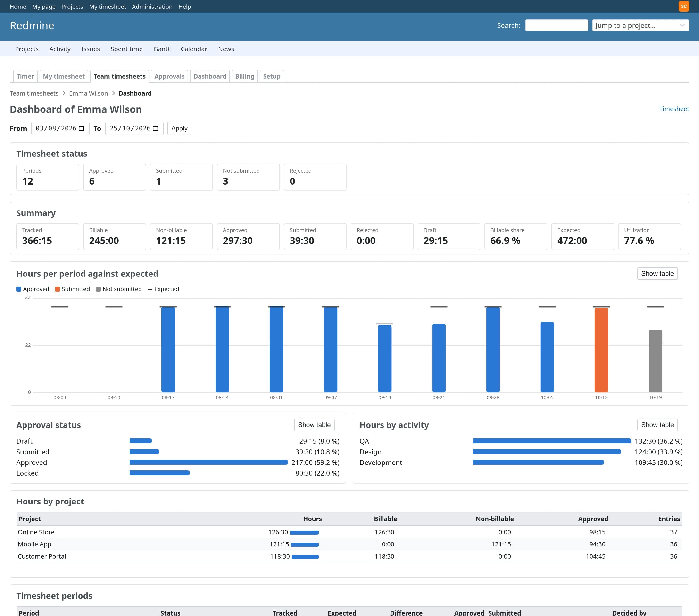Image resolution: width=699 pixels, height=616 pixels.
Task: Open the timesheet Dashboard tab
Action: [210, 76]
